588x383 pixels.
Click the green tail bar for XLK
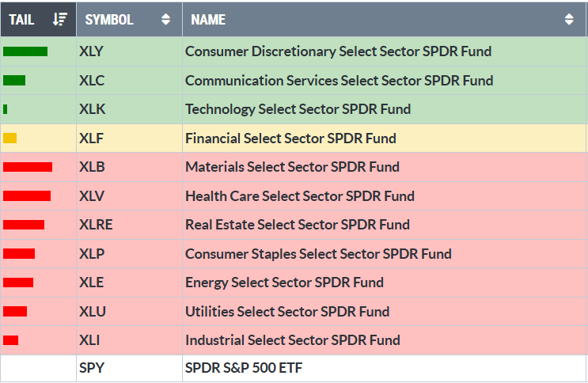tap(6, 109)
